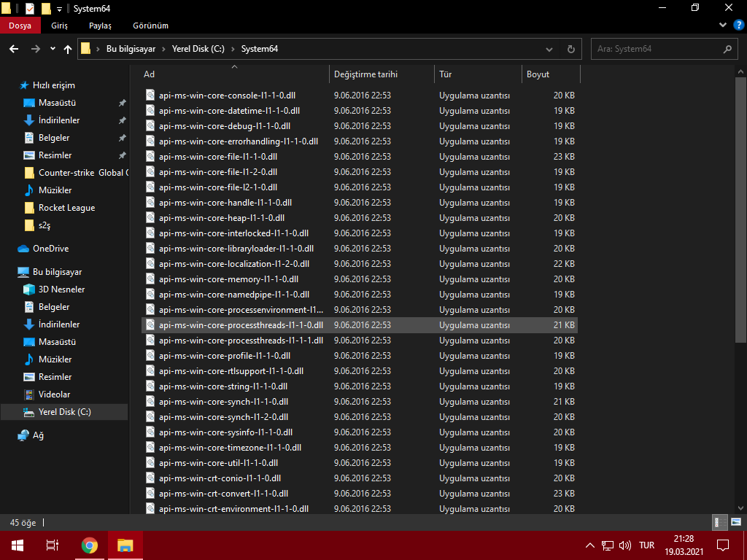
Task: Open the Help question mark icon
Action: click(x=738, y=26)
